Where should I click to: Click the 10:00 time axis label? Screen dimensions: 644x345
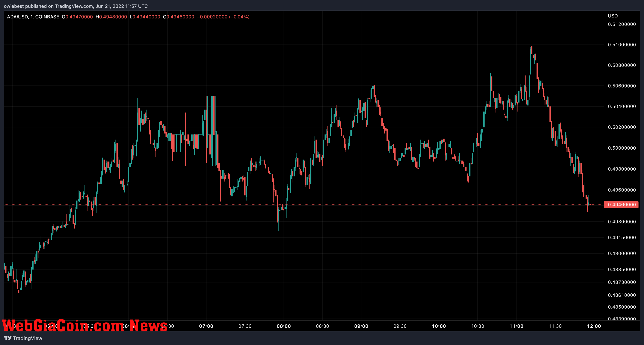tap(439, 326)
